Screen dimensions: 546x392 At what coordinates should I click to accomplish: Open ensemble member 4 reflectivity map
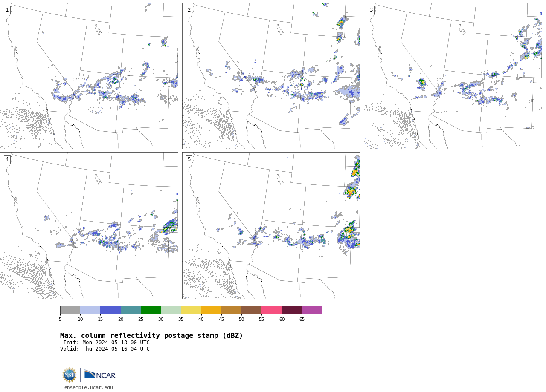pos(89,225)
